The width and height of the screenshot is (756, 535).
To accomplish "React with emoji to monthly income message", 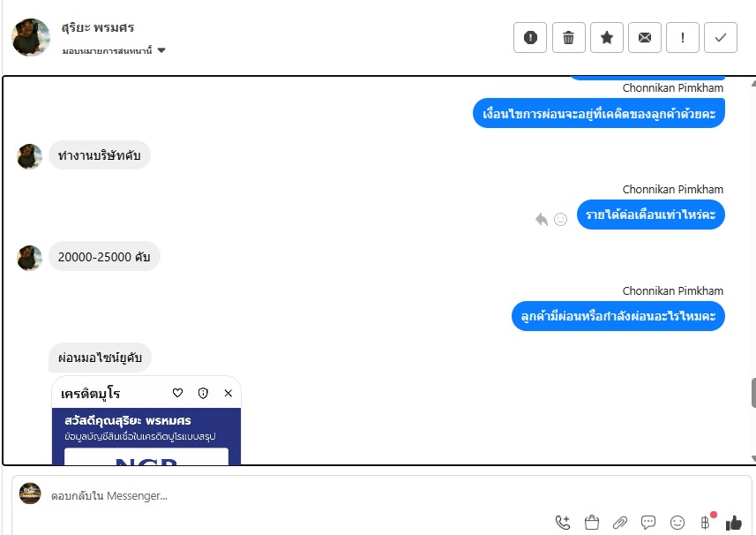I will pos(560,220).
